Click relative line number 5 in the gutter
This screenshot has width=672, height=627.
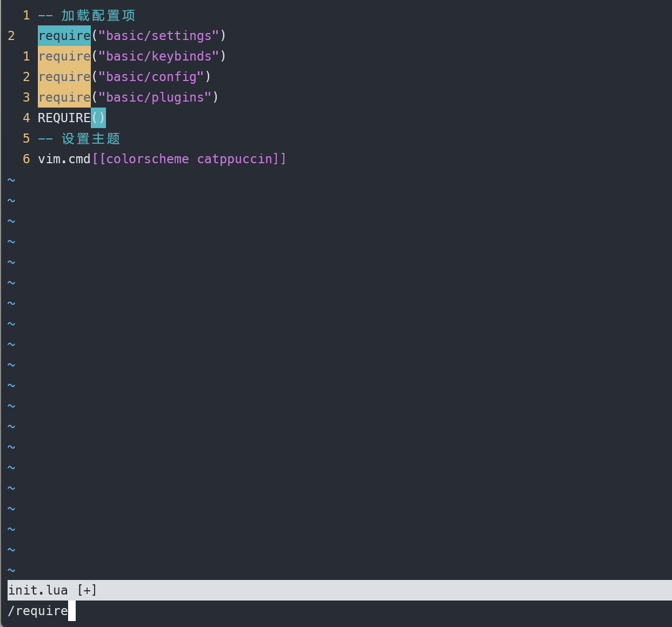26,138
